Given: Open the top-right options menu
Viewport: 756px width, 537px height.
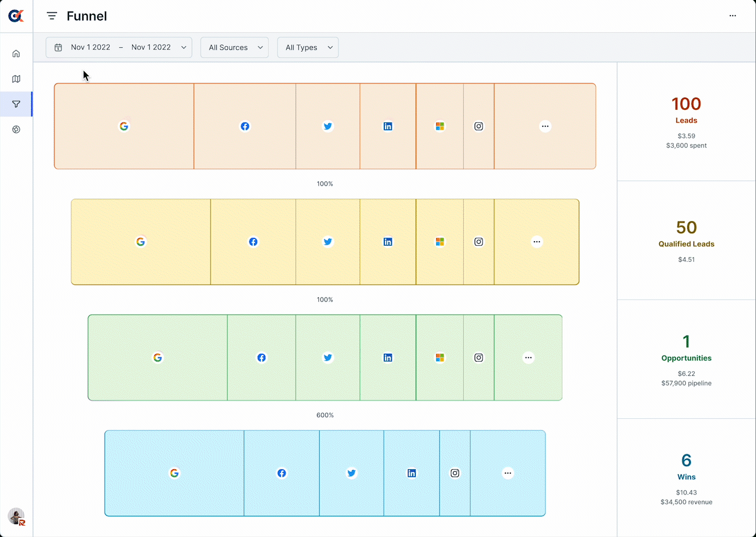Looking at the screenshot, I should tap(732, 16).
